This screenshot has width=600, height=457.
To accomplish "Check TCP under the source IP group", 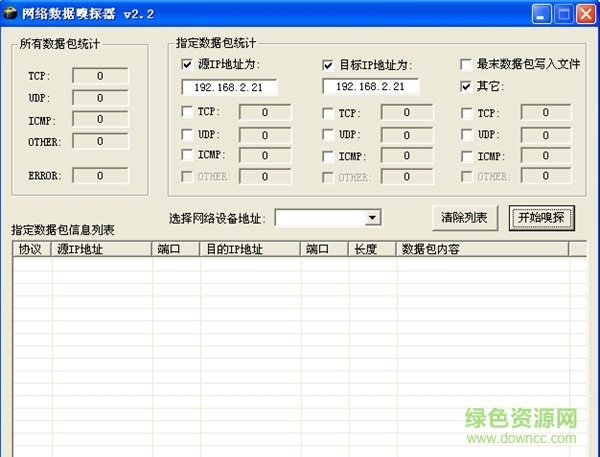I will 188,112.
